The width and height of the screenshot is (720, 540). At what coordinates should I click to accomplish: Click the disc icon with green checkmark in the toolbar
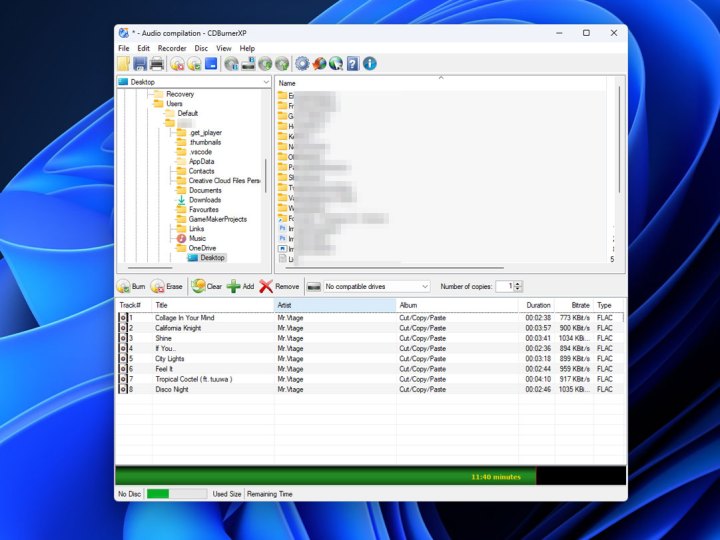click(x=194, y=63)
